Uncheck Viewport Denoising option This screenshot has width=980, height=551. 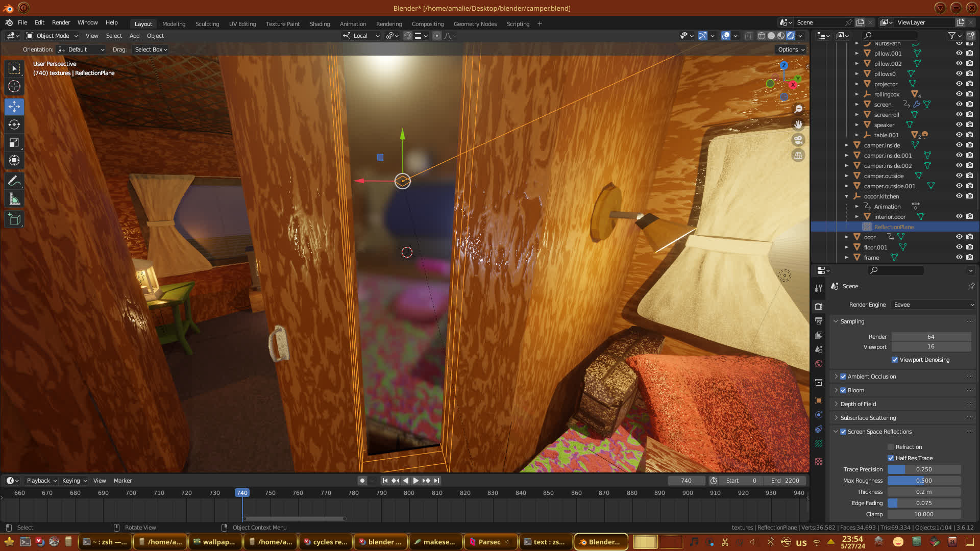[x=895, y=360]
